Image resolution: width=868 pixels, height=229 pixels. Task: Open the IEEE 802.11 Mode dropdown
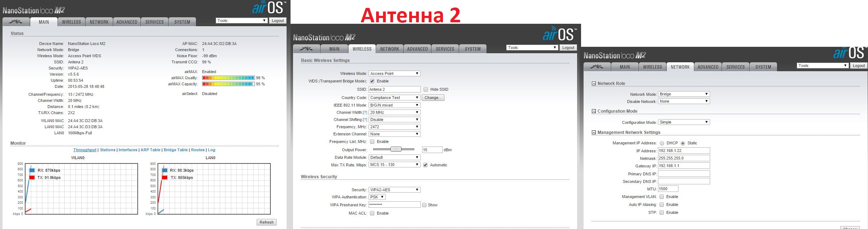pyautogui.click(x=394, y=105)
